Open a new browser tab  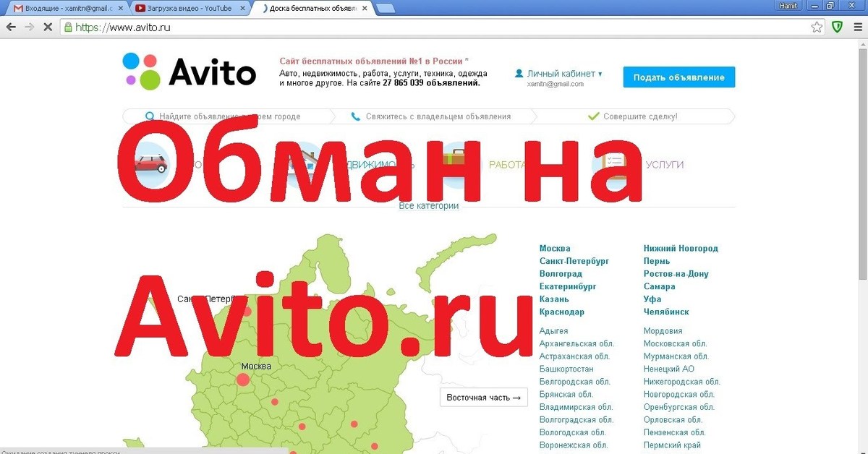point(386,8)
